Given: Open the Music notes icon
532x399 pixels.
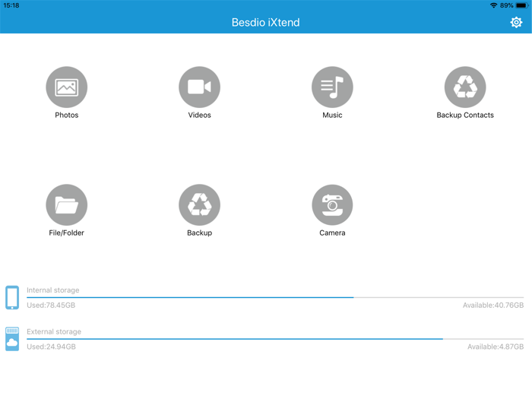Looking at the screenshot, I should click(332, 87).
